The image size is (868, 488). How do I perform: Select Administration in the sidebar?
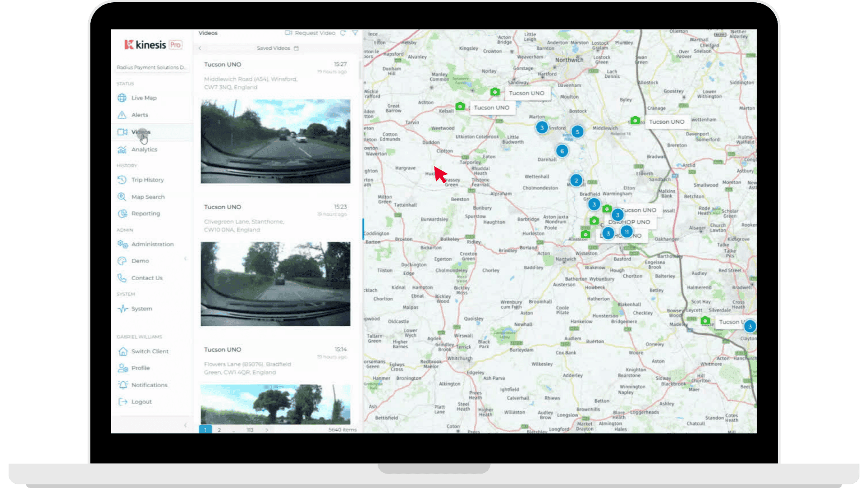click(152, 244)
